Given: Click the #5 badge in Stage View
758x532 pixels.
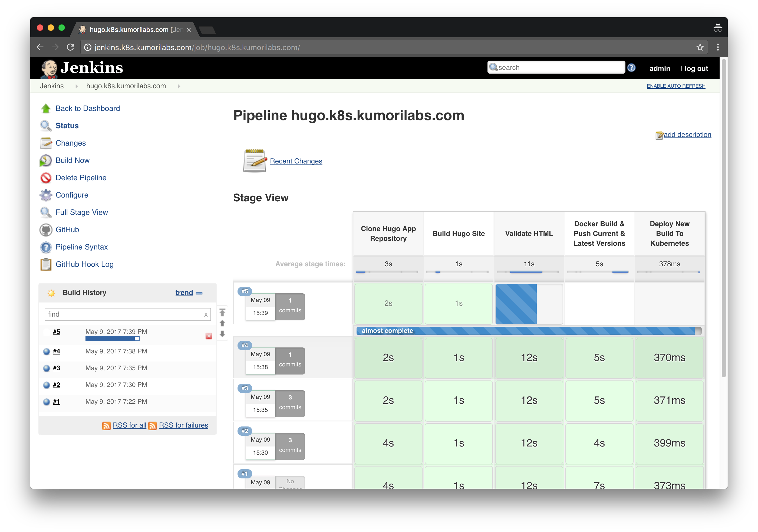Looking at the screenshot, I should tap(245, 292).
